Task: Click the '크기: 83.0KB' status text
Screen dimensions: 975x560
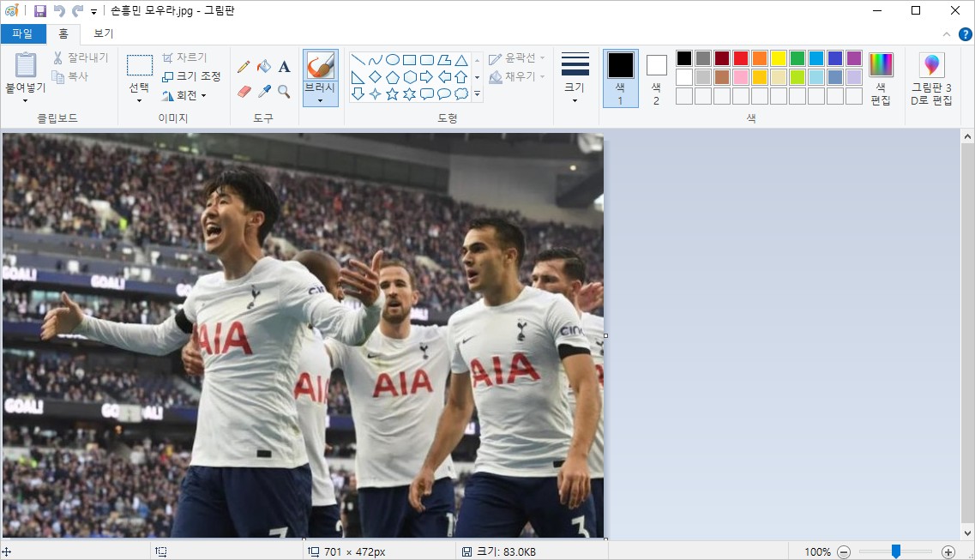Action: (x=506, y=551)
